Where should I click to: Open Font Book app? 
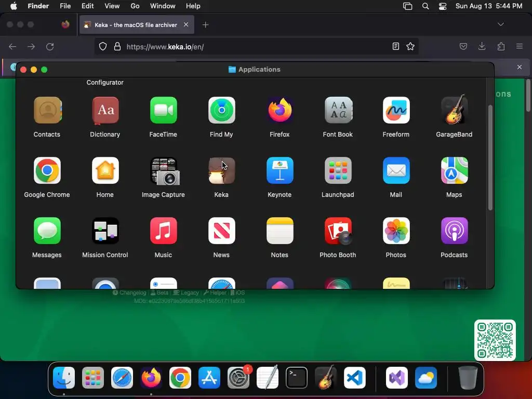(x=338, y=111)
